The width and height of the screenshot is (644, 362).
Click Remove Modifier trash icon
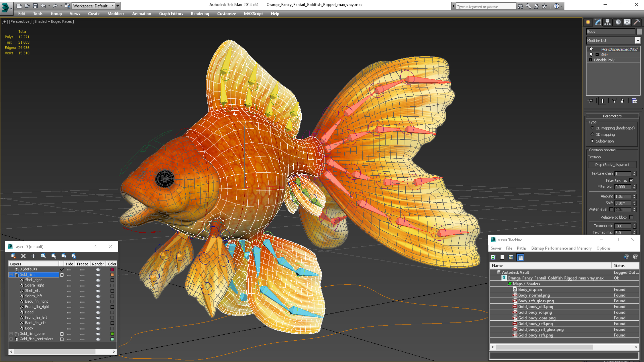click(622, 101)
